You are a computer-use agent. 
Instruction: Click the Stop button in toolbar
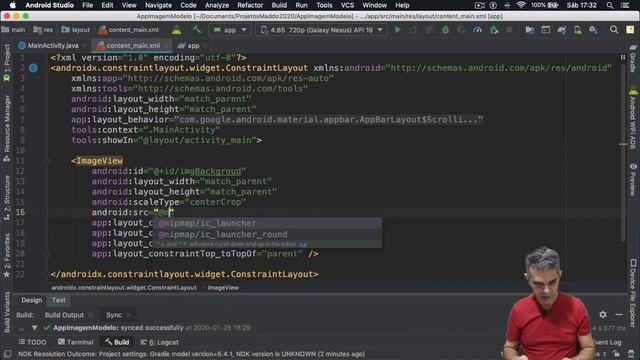coord(509,30)
